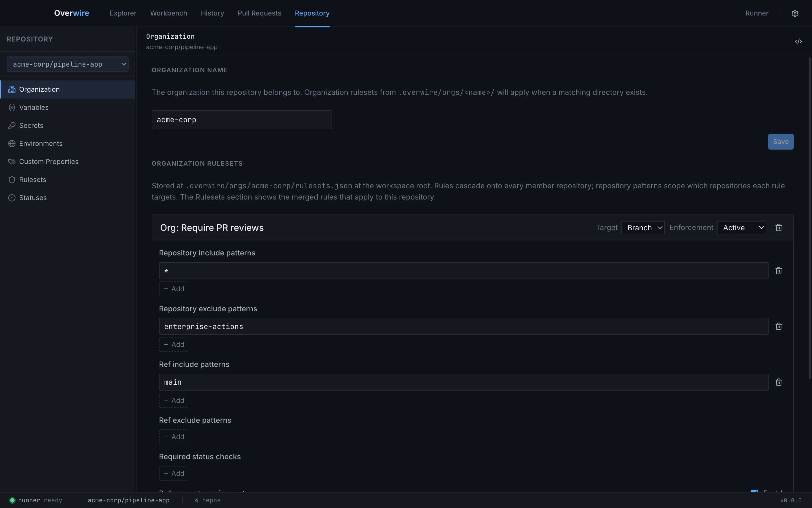812x508 pixels.
Task: Delete the enterprise-actions exclude pattern
Action: tap(779, 326)
